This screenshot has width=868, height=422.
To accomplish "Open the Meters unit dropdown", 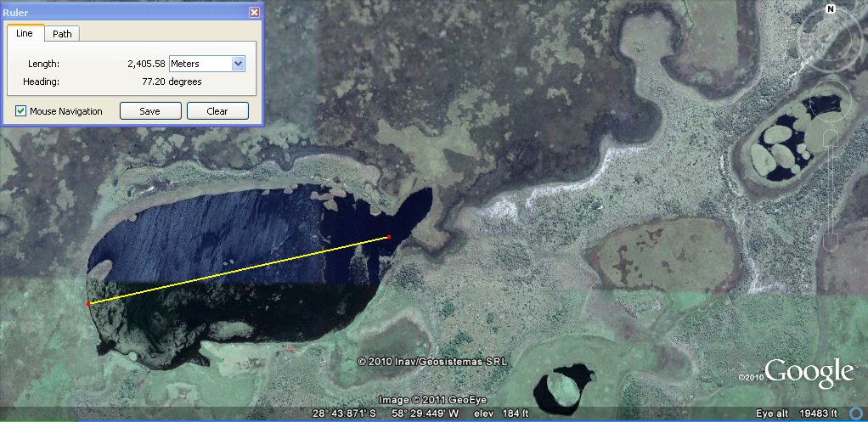I will (x=238, y=64).
